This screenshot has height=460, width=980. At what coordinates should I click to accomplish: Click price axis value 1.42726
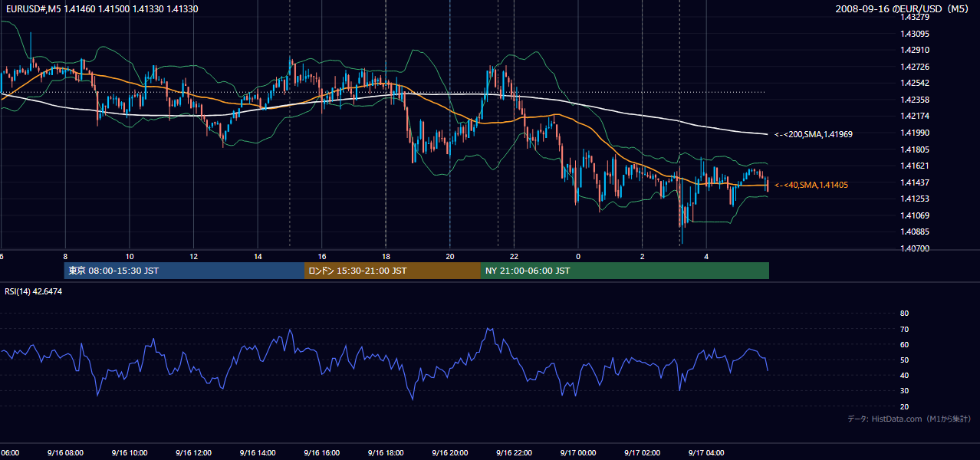pos(915,67)
